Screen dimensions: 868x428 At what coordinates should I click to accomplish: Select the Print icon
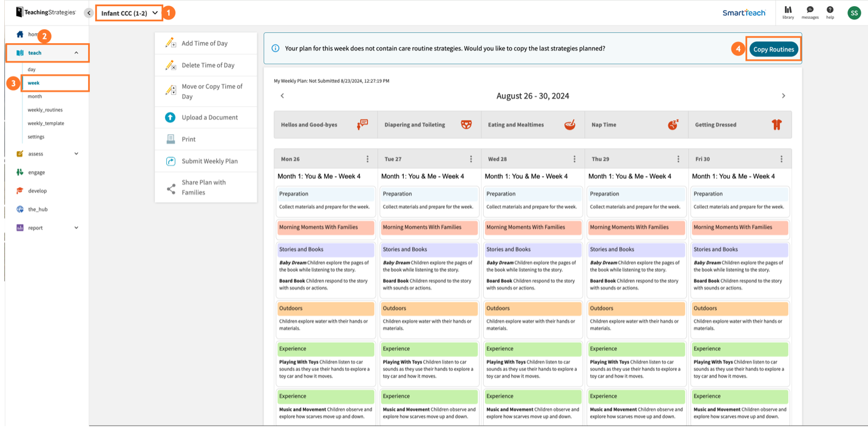[171, 139]
